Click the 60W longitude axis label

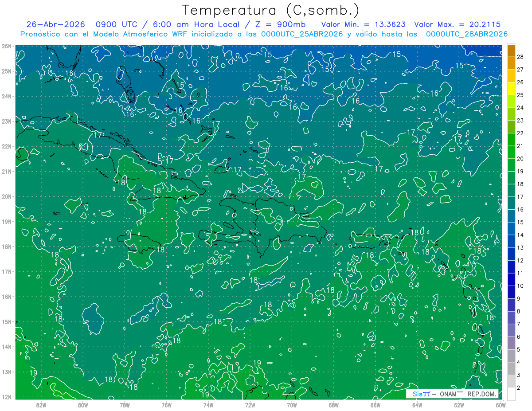click(501, 405)
